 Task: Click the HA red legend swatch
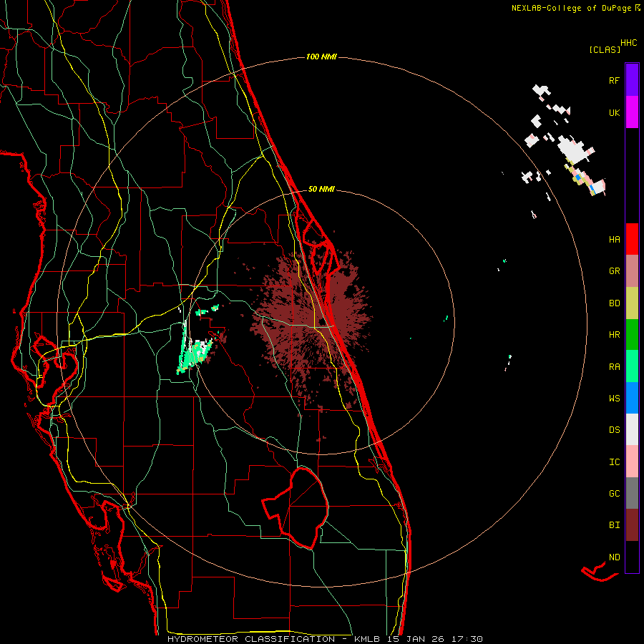point(632,239)
